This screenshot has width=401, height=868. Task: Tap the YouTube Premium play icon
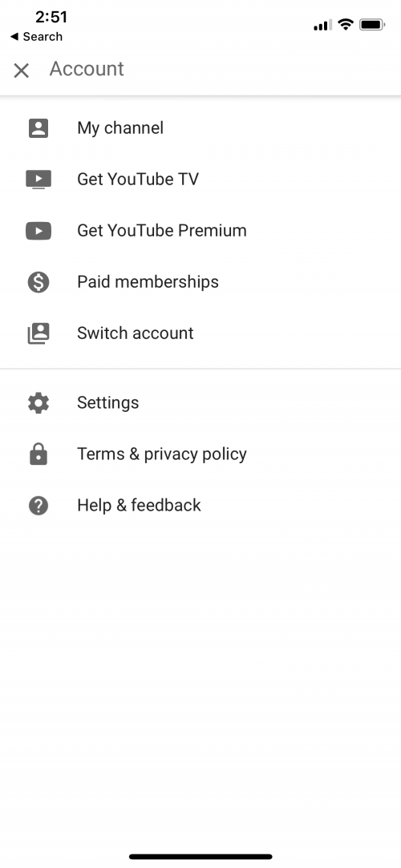(x=38, y=231)
